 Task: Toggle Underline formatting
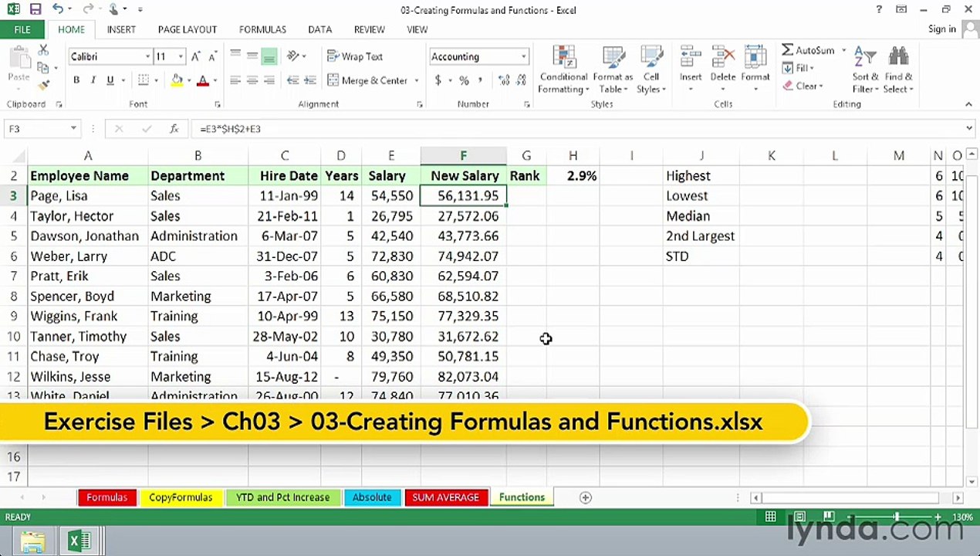110,80
